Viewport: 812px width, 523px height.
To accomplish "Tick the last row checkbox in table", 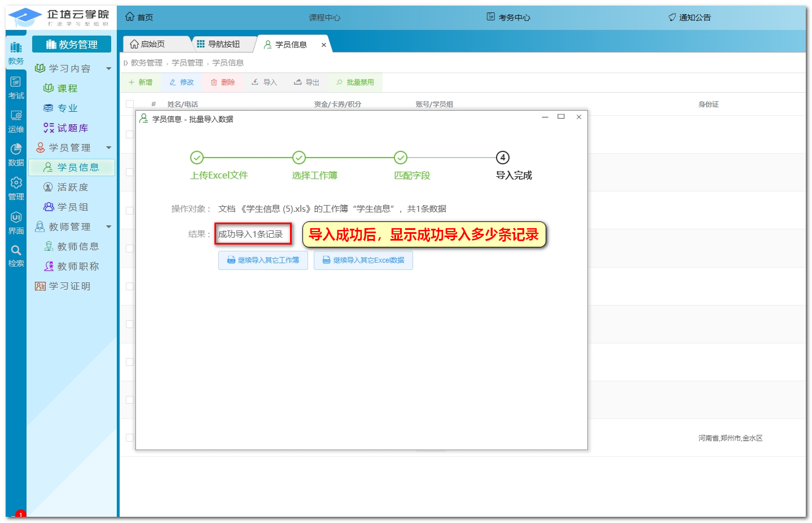I will (x=130, y=438).
